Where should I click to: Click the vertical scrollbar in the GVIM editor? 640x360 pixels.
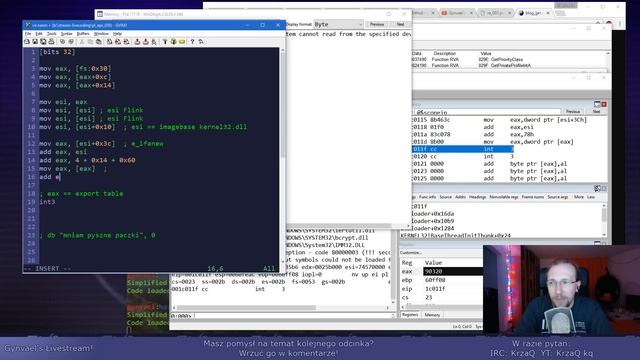point(282,155)
